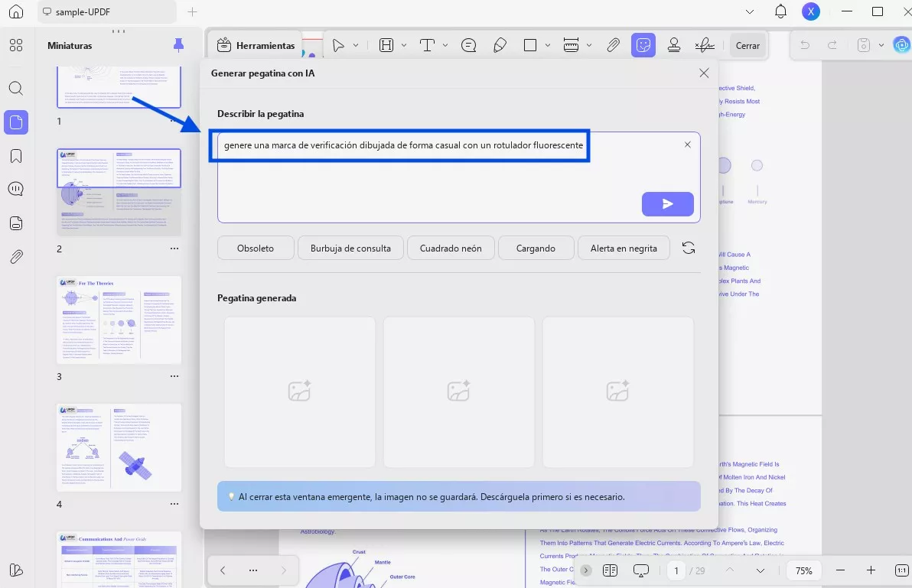Expand the measure tool dropdown arrow
The image size is (912, 588).
pyautogui.click(x=588, y=45)
